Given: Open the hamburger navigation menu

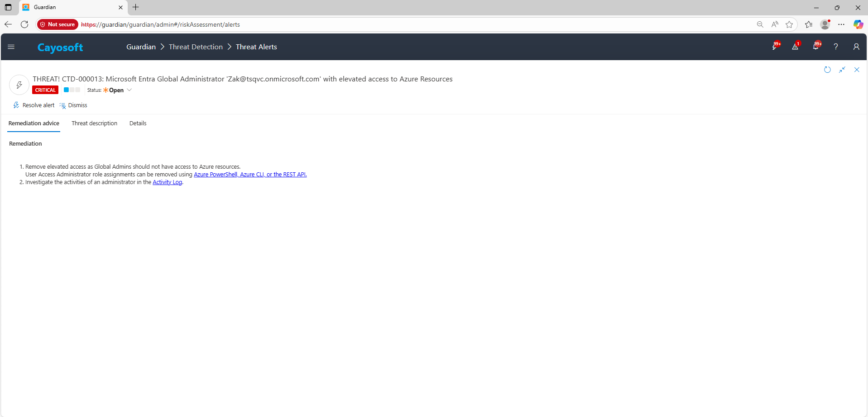Looking at the screenshot, I should tap(11, 47).
